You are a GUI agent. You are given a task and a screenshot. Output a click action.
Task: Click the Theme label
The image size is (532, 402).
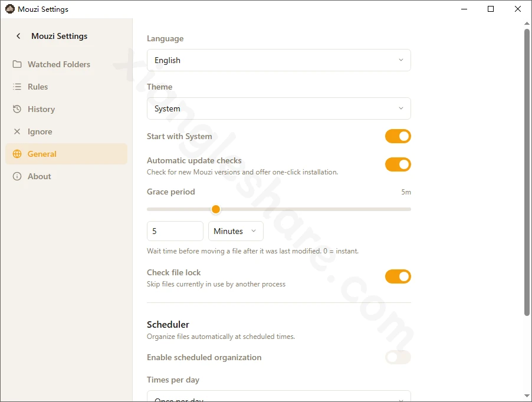pyautogui.click(x=159, y=87)
